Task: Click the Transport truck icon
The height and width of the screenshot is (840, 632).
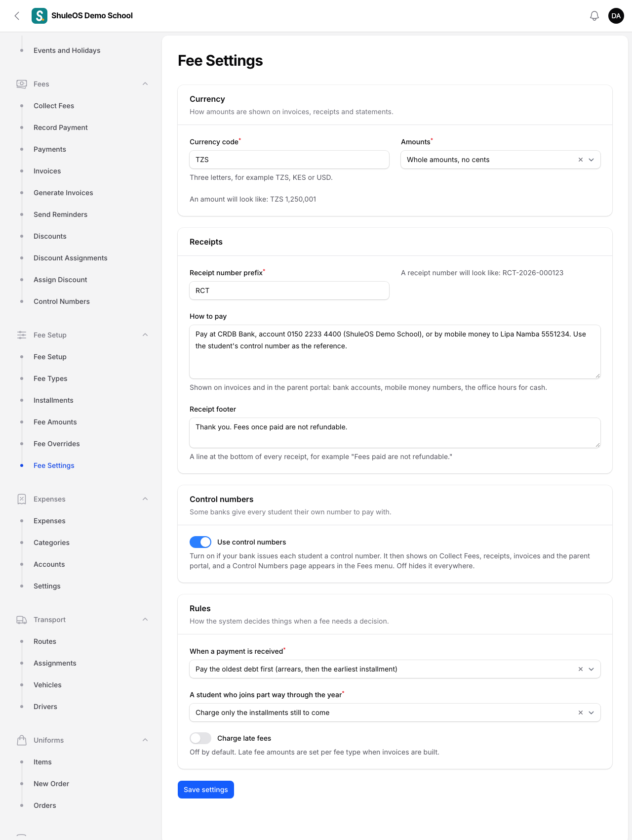Action: click(x=22, y=620)
